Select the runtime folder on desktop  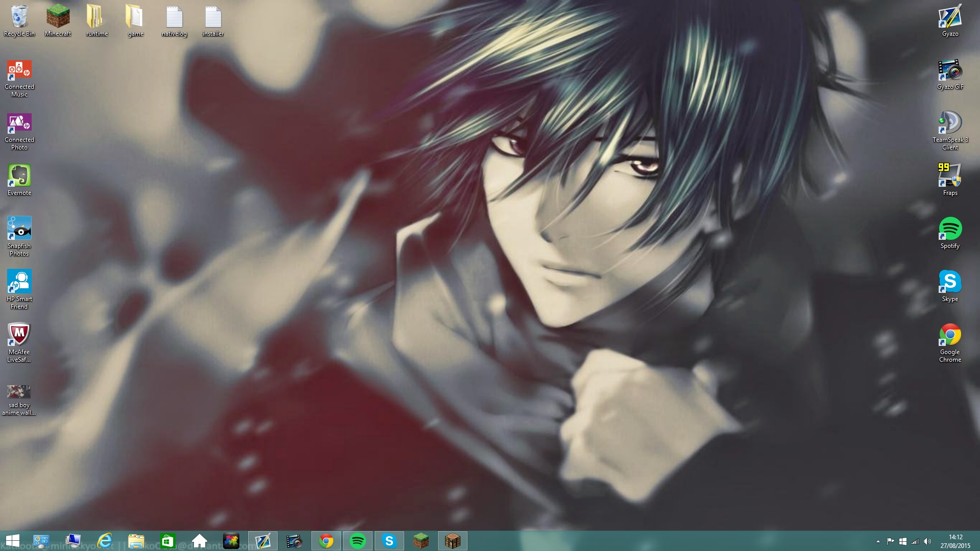tap(96, 20)
